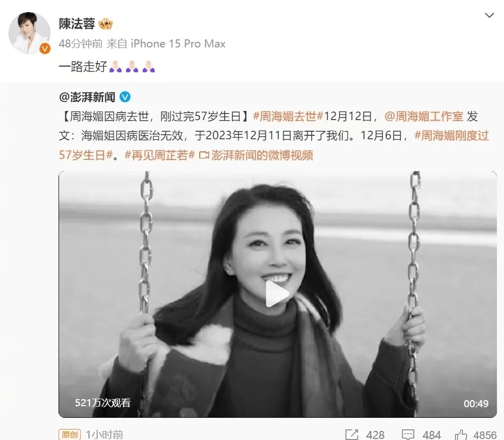Screen dimensions: 504x440
Task: Open the post options chevron menu
Action: tap(489, 16)
